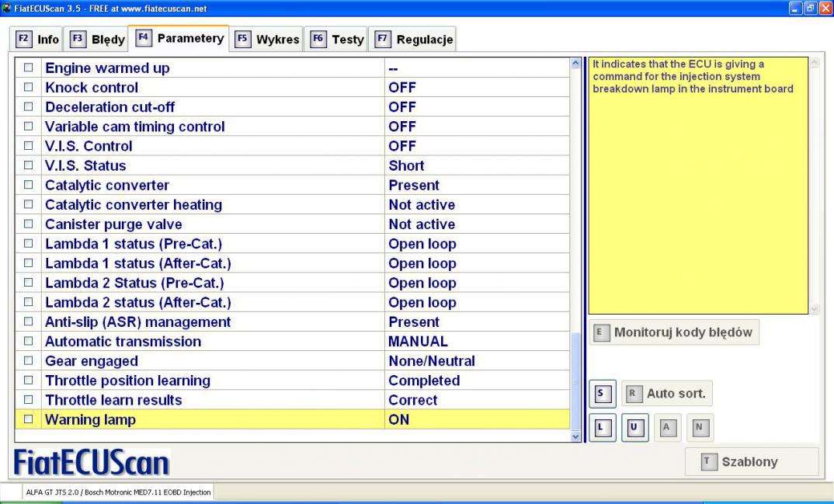Check Variable cam timing control checkbox

tap(28, 127)
